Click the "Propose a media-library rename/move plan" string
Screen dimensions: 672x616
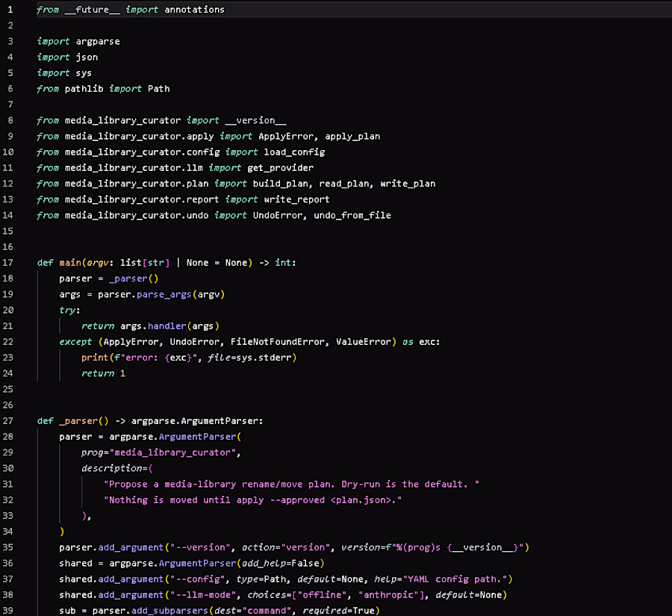tap(291, 485)
